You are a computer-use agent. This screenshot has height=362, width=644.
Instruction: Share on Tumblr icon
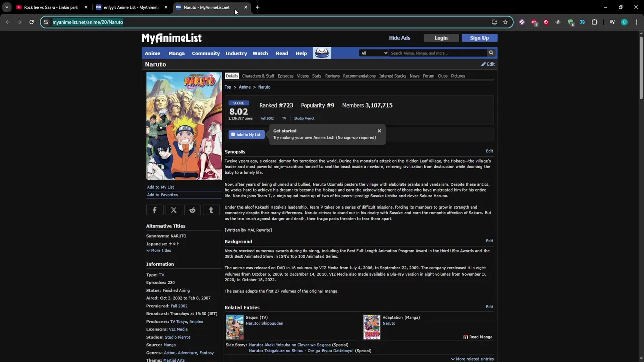tap(211, 210)
